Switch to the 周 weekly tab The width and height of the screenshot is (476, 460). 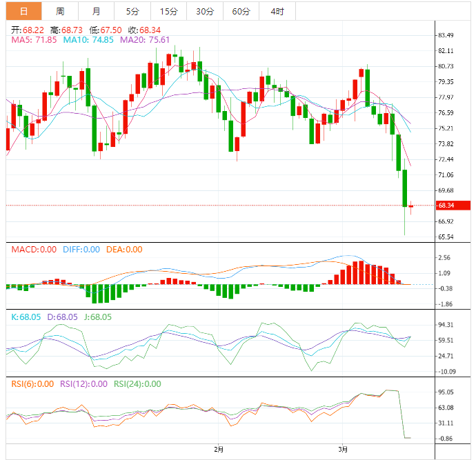60,11
